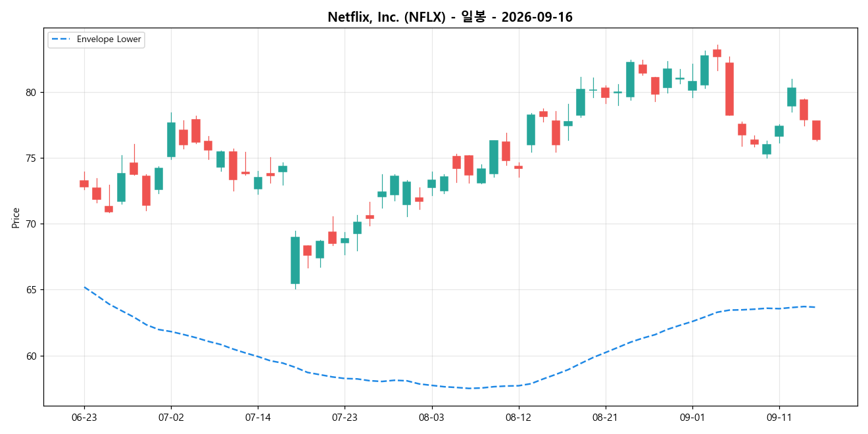Select the Envelope Lower legend entry
Viewport: 868px width, 434px height.
pos(97,39)
